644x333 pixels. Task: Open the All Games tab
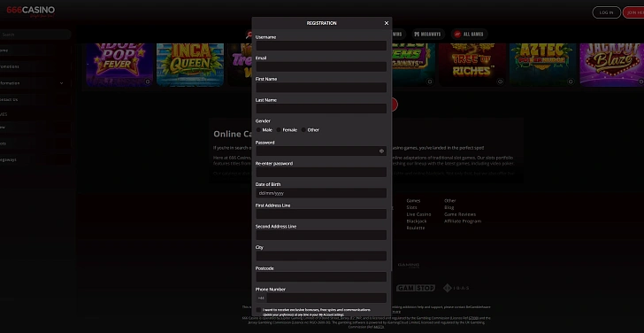(x=469, y=35)
